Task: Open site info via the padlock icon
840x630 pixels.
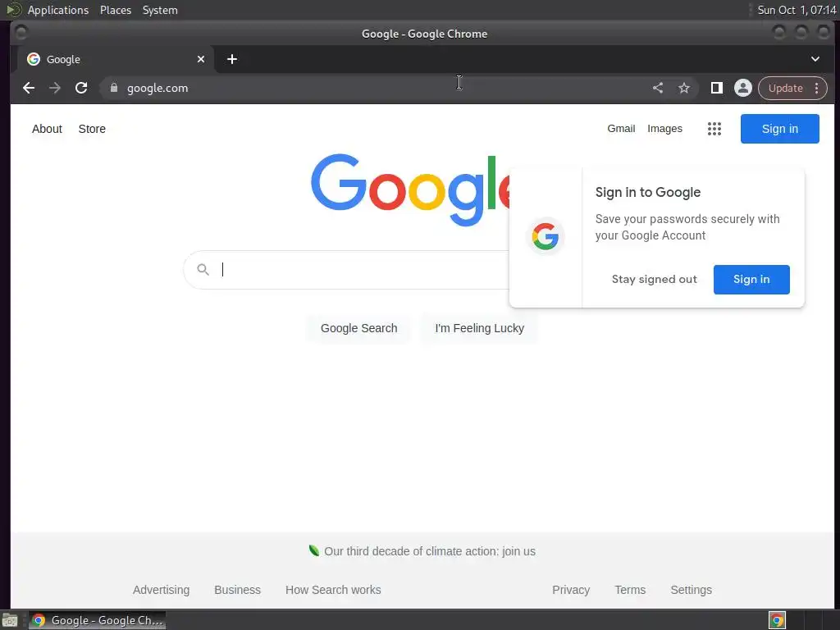Action: click(113, 87)
